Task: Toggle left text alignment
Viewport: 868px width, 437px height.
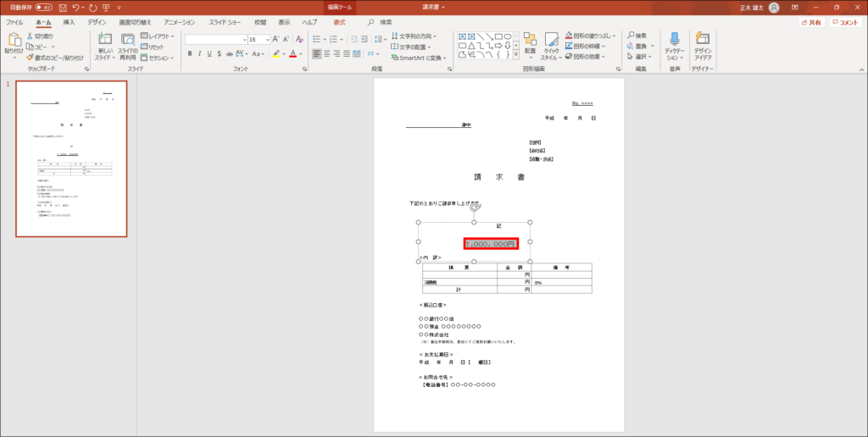Action: point(317,53)
